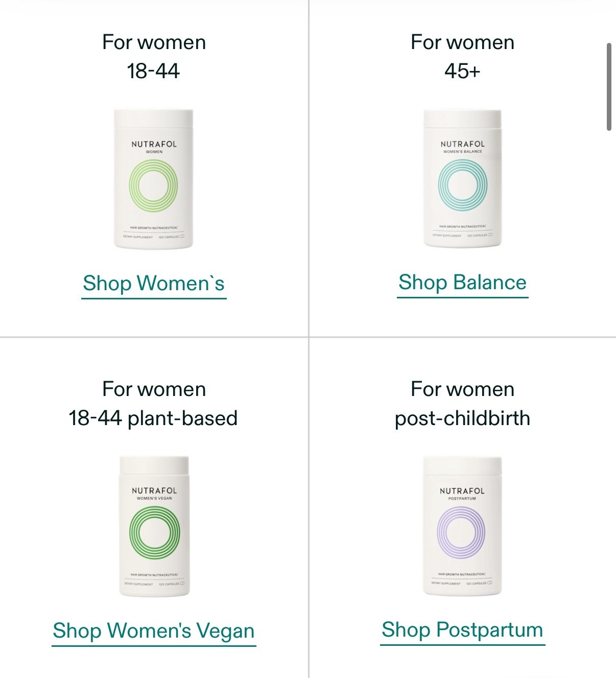
Task: Open the Shop Balance link
Action: [462, 283]
